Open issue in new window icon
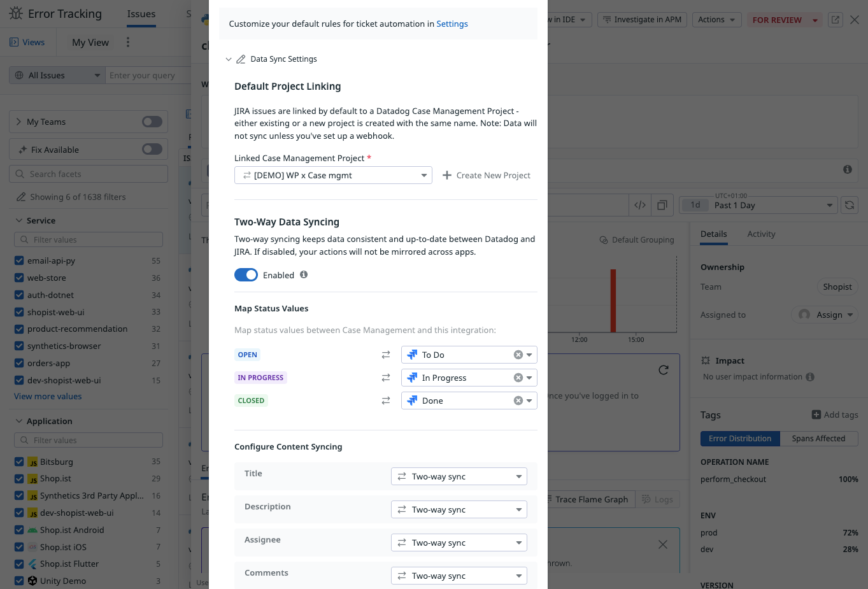The width and height of the screenshot is (868, 589). point(836,20)
